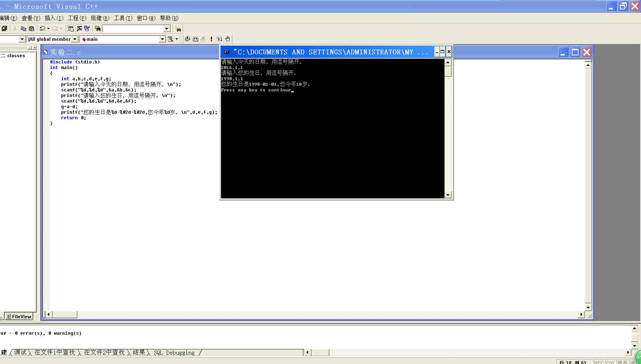Click the Paste clipboard icon
The width and height of the screenshot is (641, 364).
(32, 29)
